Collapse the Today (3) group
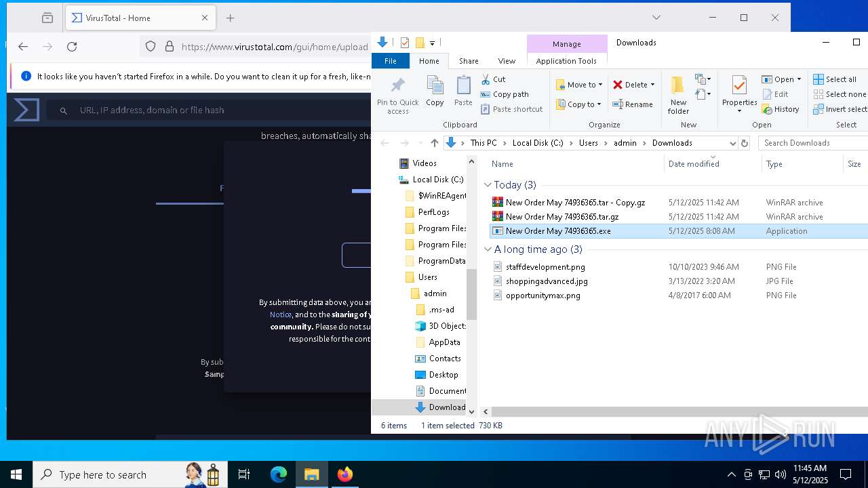 click(488, 185)
